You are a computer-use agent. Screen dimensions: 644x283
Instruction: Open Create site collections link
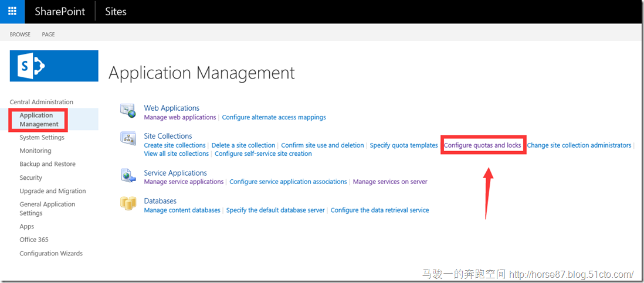click(x=175, y=145)
